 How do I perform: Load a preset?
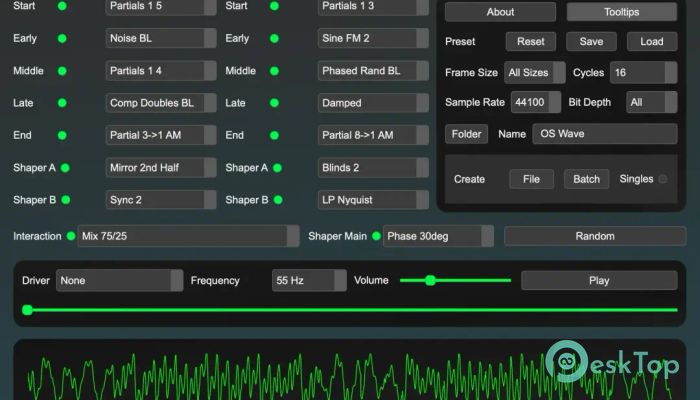[x=651, y=42]
